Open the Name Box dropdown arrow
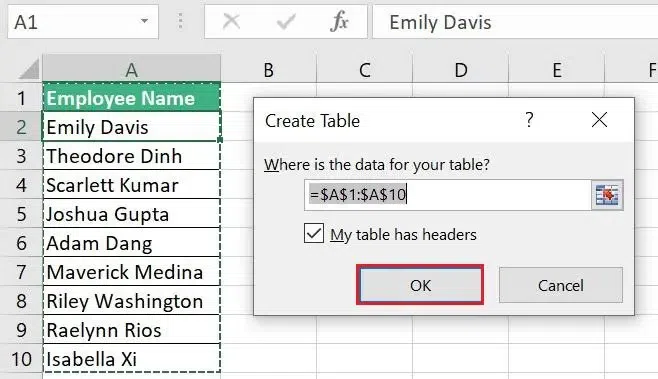The image size is (658, 379). [x=144, y=21]
